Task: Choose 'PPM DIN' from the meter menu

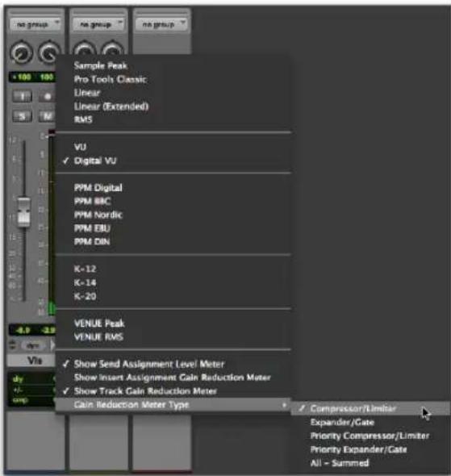Action: coord(92,242)
